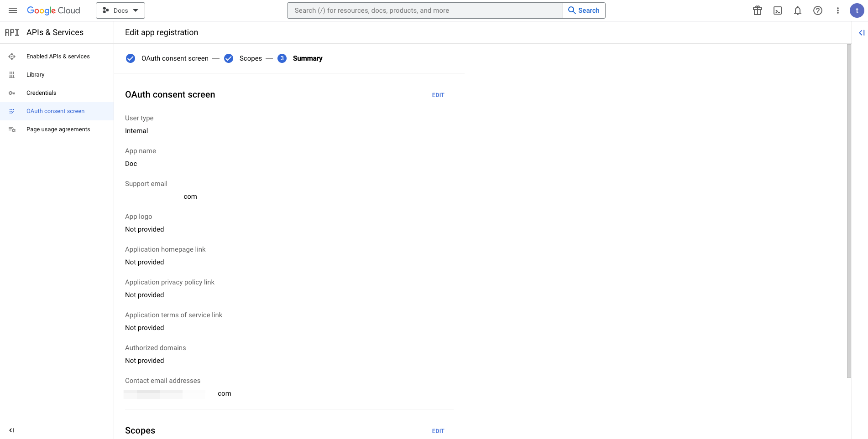This screenshot has height=439, width=868.
Task: Click 'Not provided' under Application homepage link
Action: point(144,262)
